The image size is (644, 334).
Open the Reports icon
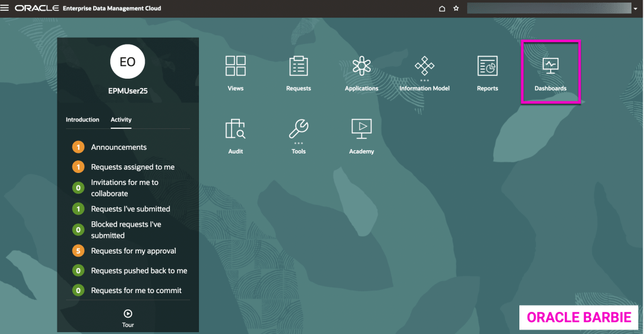(x=487, y=66)
